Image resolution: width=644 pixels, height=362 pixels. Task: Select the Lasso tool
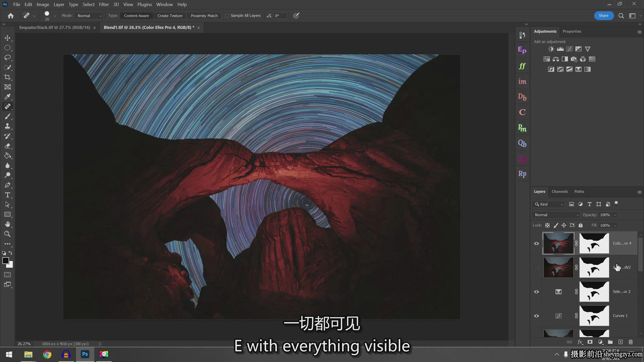7,58
